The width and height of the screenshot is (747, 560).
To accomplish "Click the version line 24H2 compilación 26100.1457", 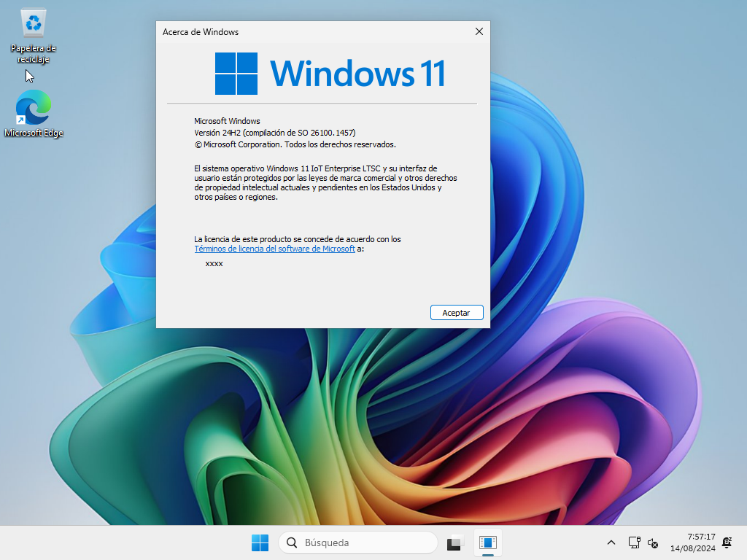I will pos(275,133).
